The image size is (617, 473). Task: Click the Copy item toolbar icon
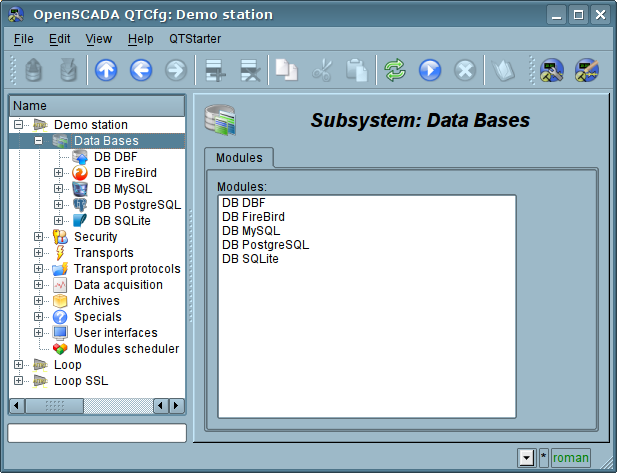tap(286, 70)
